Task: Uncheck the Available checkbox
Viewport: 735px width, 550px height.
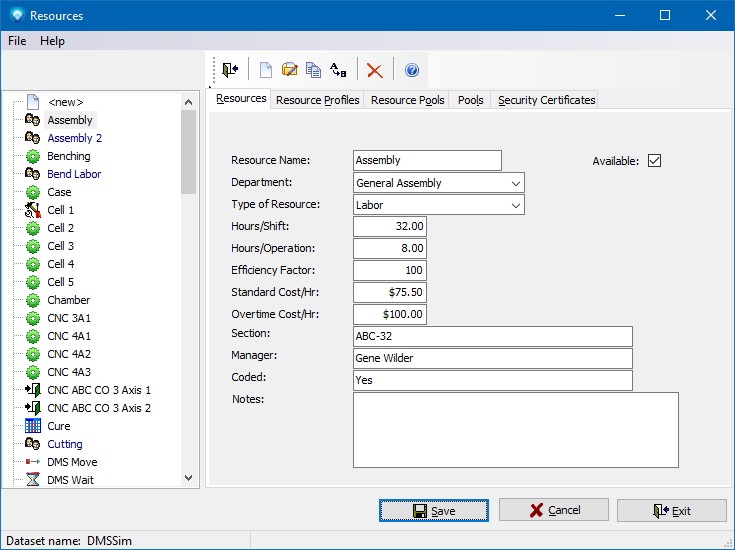Action: coord(655,161)
